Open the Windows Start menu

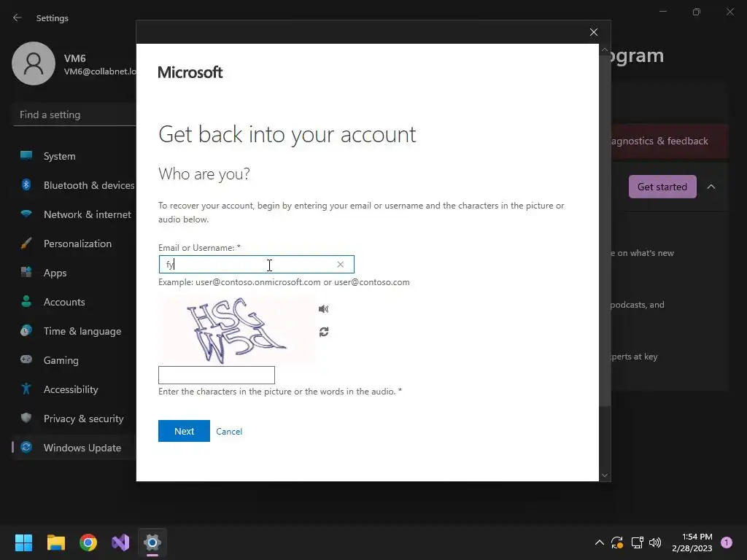(23, 542)
